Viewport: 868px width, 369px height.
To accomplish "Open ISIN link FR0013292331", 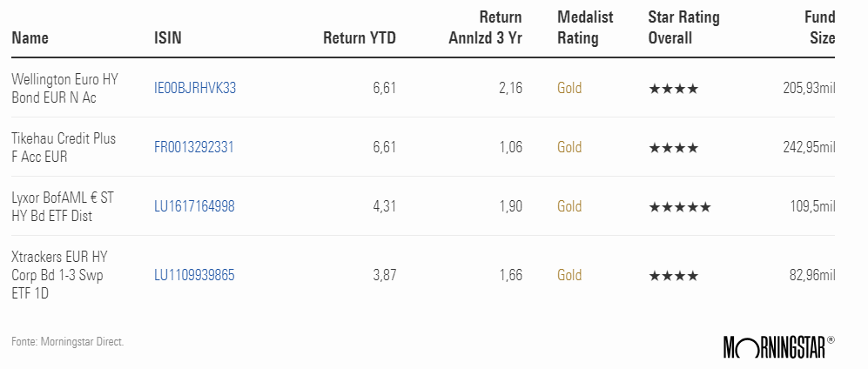I will 194,148.
